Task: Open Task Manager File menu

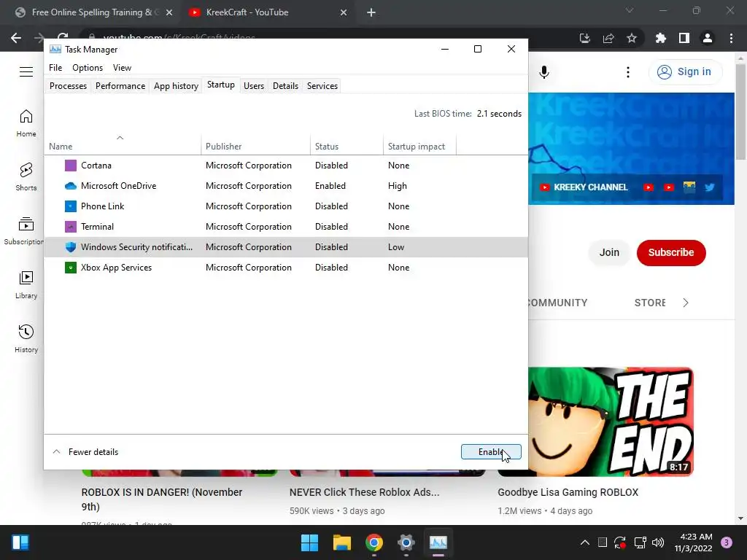Action: 55,68
